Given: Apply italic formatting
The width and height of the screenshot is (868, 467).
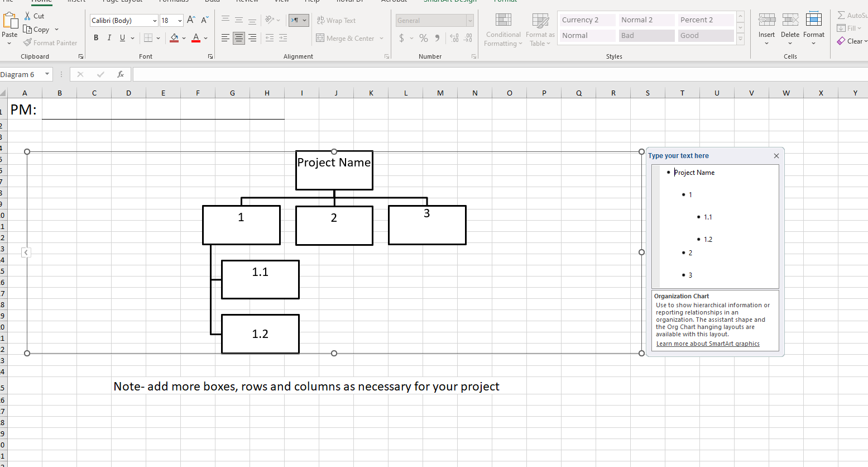Looking at the screenshot, I should (x=109, y=37).
